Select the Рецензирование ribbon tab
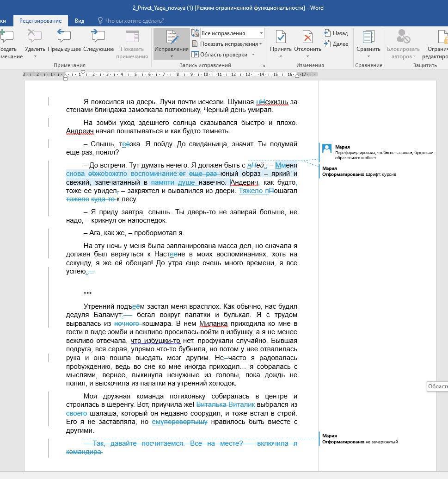Image resolution: width=448 pixels, height=479 pixels. point(41,21)
